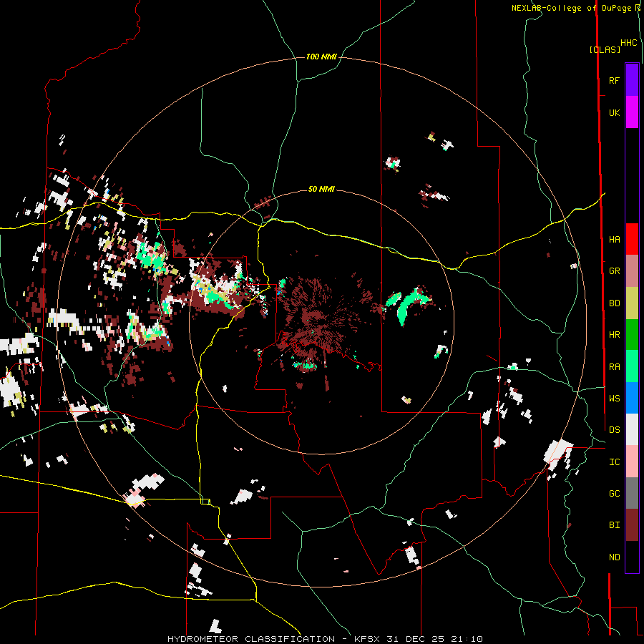Select the light pink IC legend swatch
The height and width of the screenshot is (644, 644).
tap(632, 462)
